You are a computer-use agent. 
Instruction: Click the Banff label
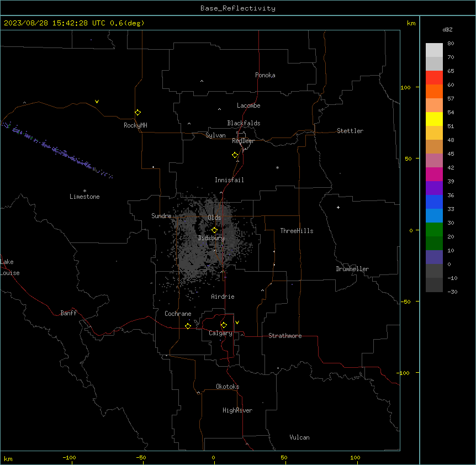click(68, 313)
